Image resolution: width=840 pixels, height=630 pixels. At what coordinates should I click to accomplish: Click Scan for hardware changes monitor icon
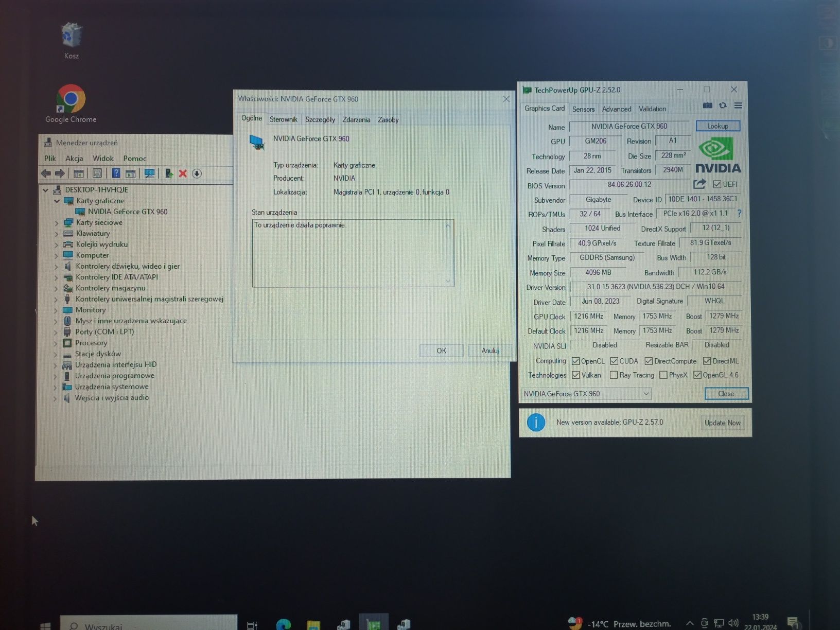149,173
